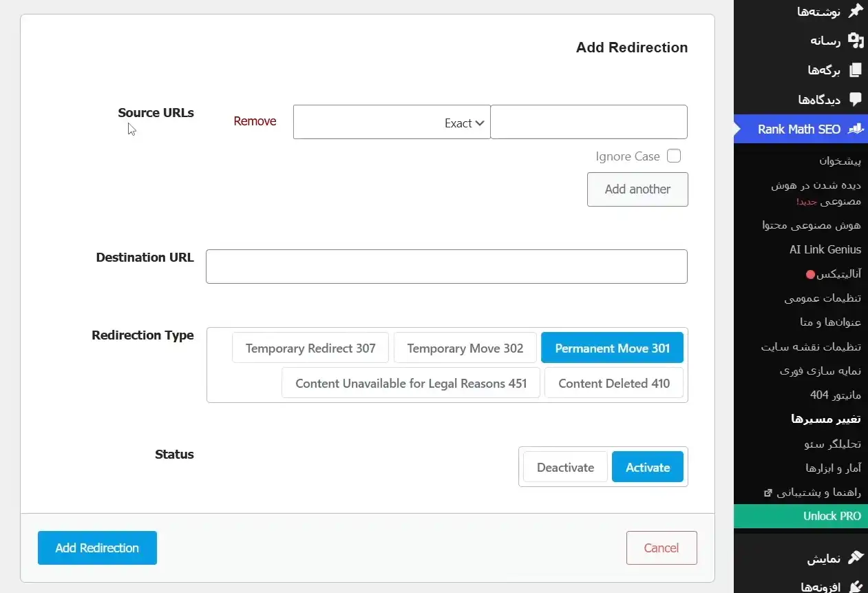Viewport: 868px width, 593px height.
Task: Open هوش مصنوعی محتوا submenu item
Action: [812, 225]
